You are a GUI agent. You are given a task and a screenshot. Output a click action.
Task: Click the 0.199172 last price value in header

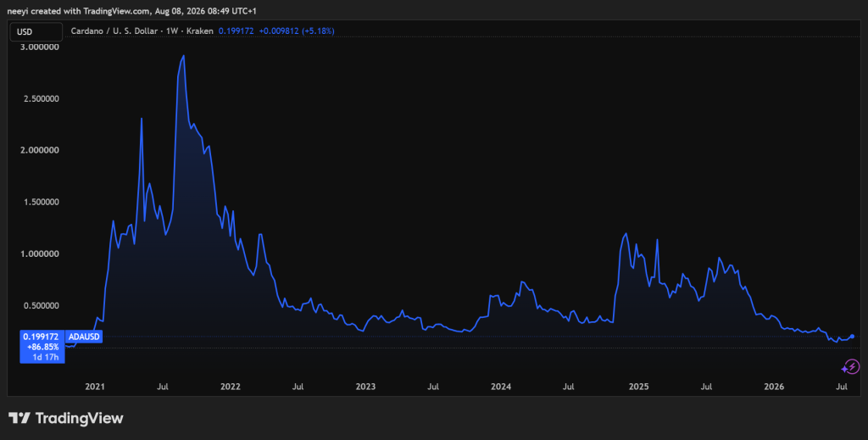click(236, 31)
